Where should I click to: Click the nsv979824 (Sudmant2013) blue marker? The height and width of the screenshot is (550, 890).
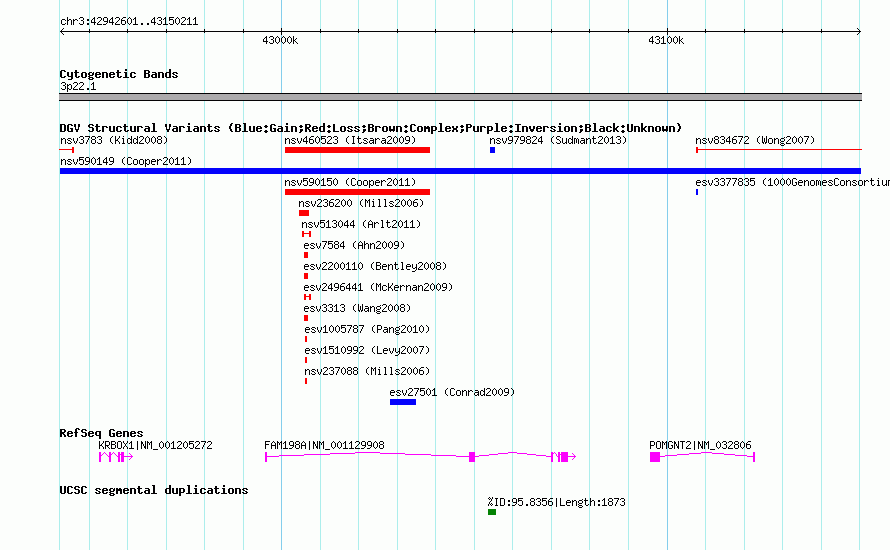pos(493,150)
